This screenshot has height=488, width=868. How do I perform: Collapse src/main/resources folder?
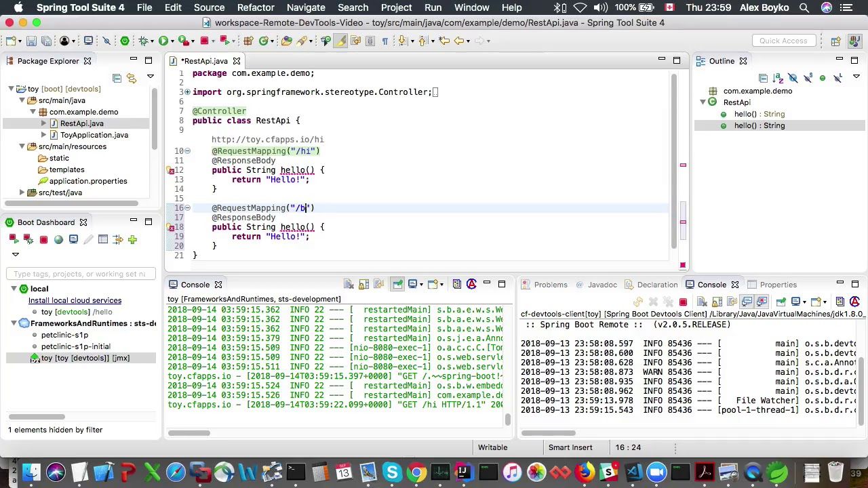tap(22, 146)
